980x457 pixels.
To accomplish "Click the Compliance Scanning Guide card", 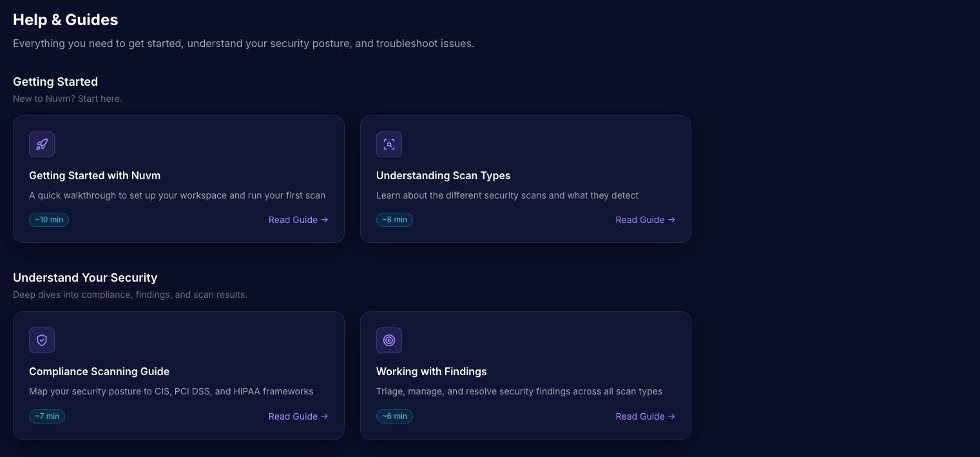I will click(x=178, y=375).
